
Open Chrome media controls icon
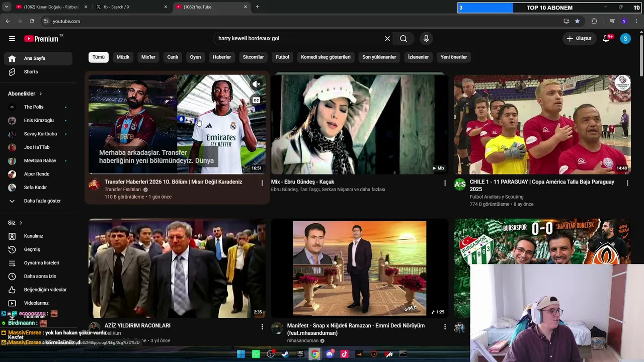pyautogui.click(x=612, y=21)
